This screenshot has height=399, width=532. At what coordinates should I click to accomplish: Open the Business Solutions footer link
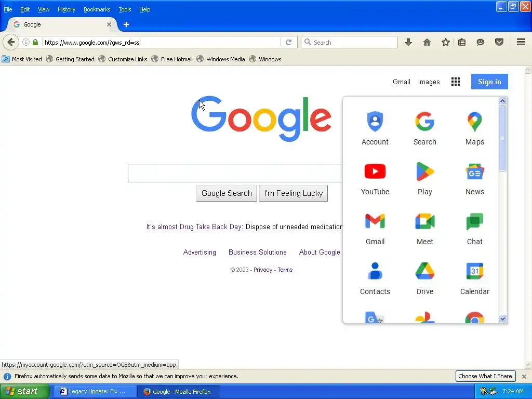(x=258, y=252)
